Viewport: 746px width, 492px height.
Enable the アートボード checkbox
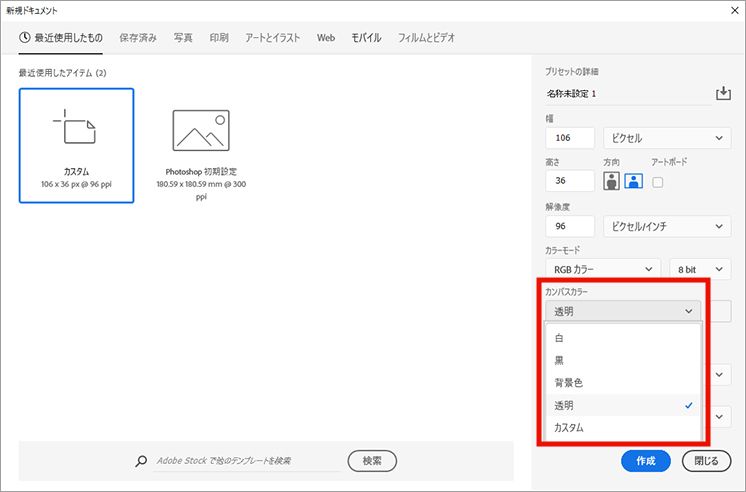point(658,182)
